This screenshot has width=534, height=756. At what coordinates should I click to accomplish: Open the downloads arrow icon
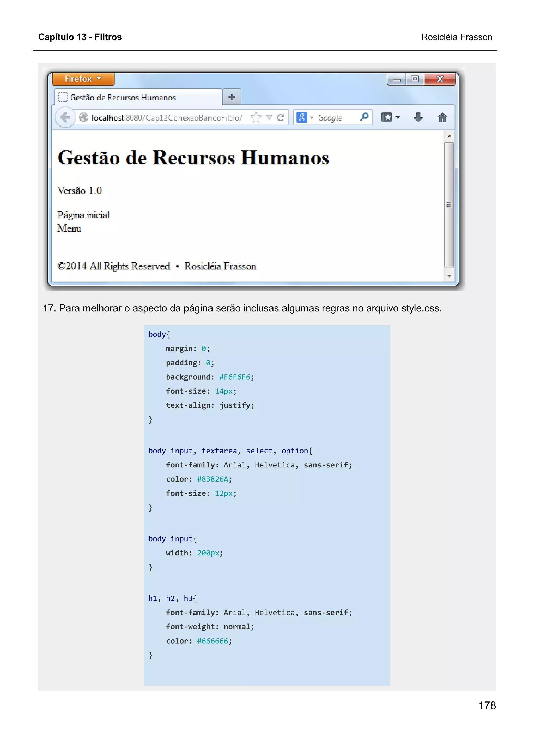pyautogui.click(x=418, y=117)
